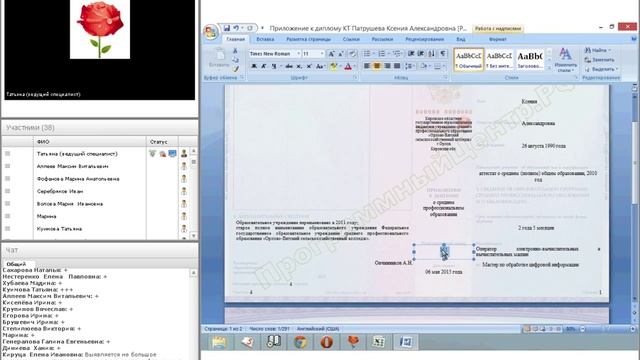Open the Change Case Aa dropdown
The height and width of the screenshot is (360, 640).
(320, 66)
